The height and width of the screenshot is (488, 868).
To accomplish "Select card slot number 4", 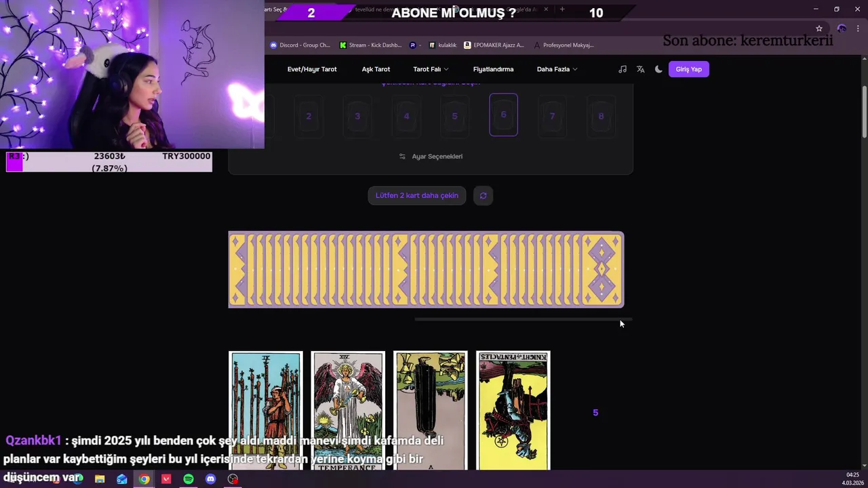I will [x=406, y=116].
